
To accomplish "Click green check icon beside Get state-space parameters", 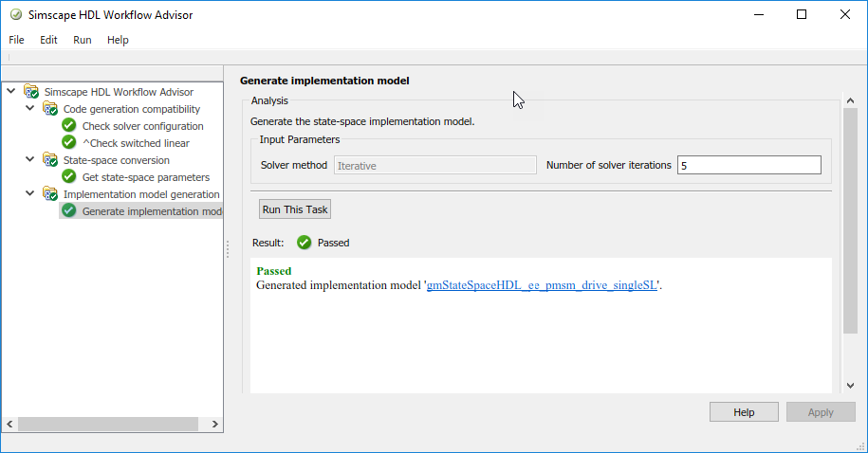I will [68, 177].
